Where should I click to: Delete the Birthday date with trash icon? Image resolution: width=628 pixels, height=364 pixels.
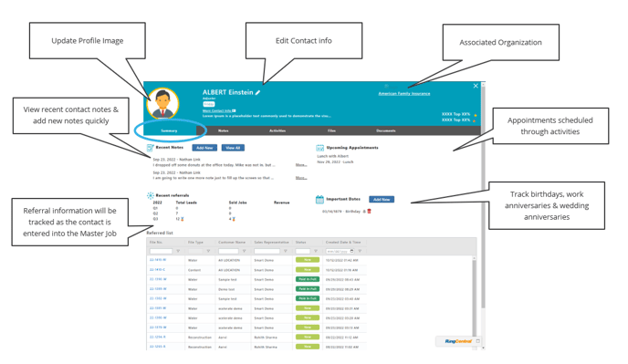pyautogui.click(x=370, y=211)
